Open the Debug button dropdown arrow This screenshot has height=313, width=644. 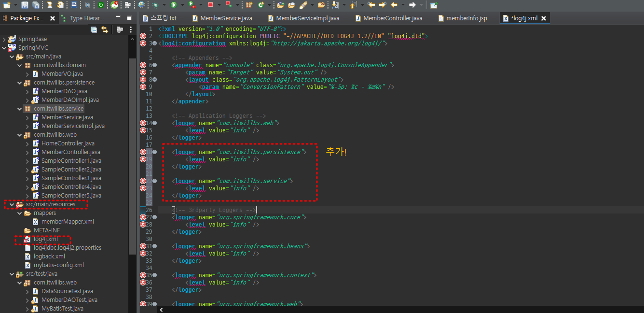[x=164, y=5]
